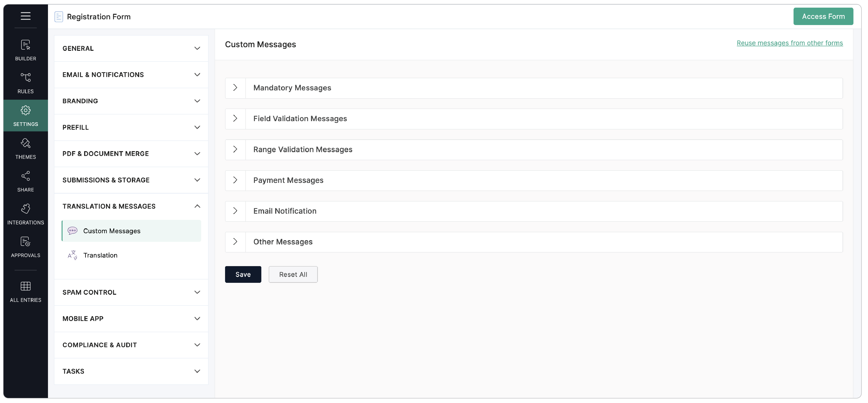Select the Custom Messages sidebar item
The width and height of the screenshot is (868, 403).
pyautogui.click(x=112, y=231)
